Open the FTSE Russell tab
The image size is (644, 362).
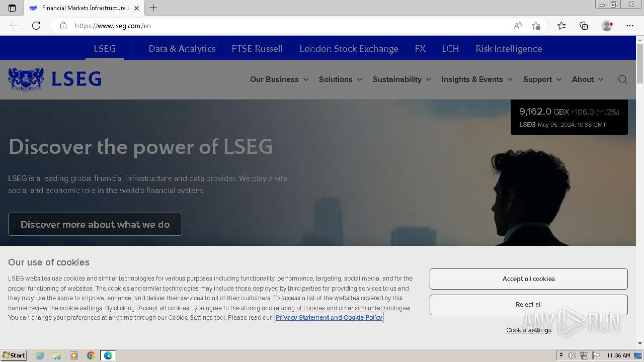pos(257,49)
